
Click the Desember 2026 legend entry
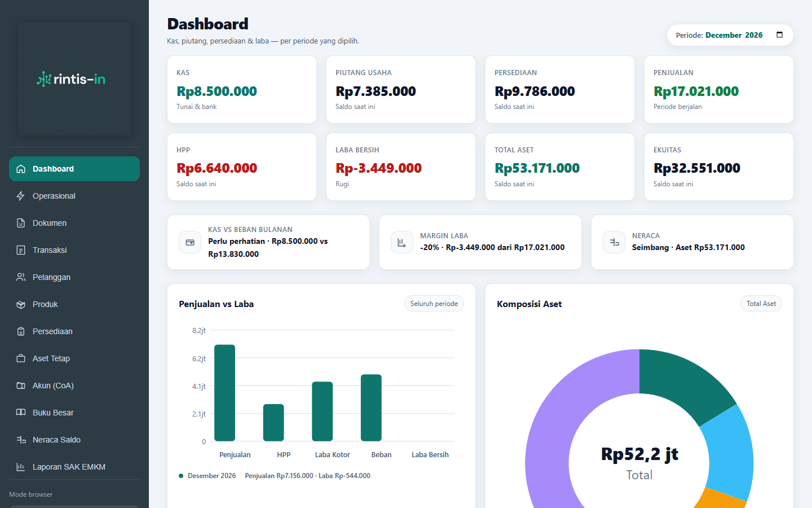coord(208,476)
